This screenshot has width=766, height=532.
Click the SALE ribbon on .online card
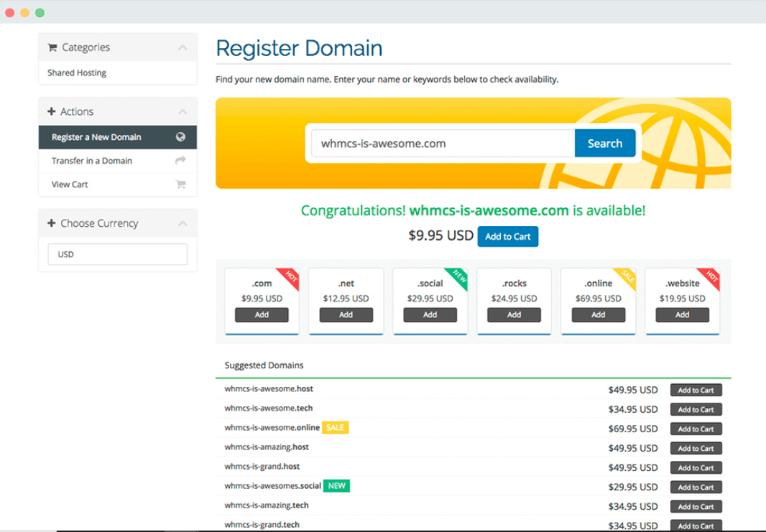click(x=627, y=276)
